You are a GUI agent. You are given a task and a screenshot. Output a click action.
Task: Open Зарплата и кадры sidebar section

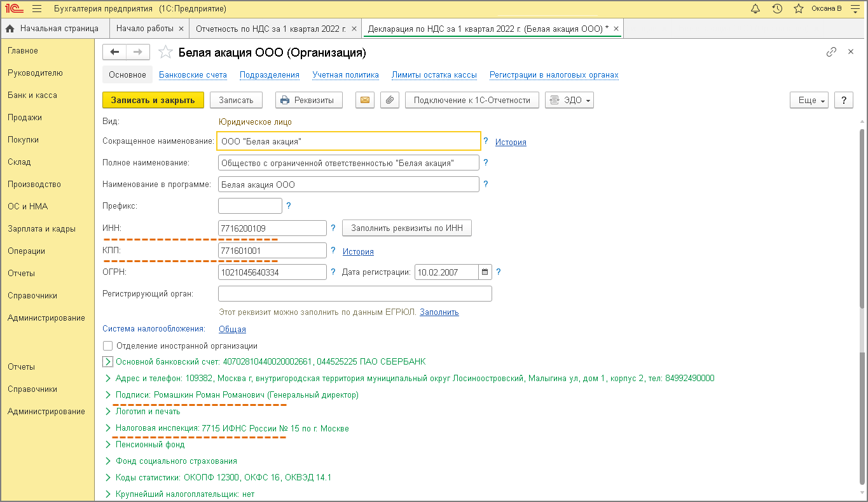click(42, 229)
